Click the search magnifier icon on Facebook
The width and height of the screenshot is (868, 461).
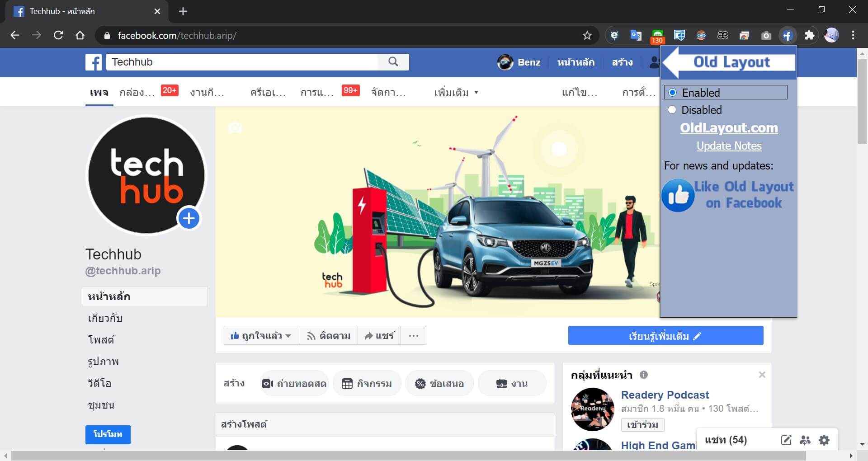(393, 62)
